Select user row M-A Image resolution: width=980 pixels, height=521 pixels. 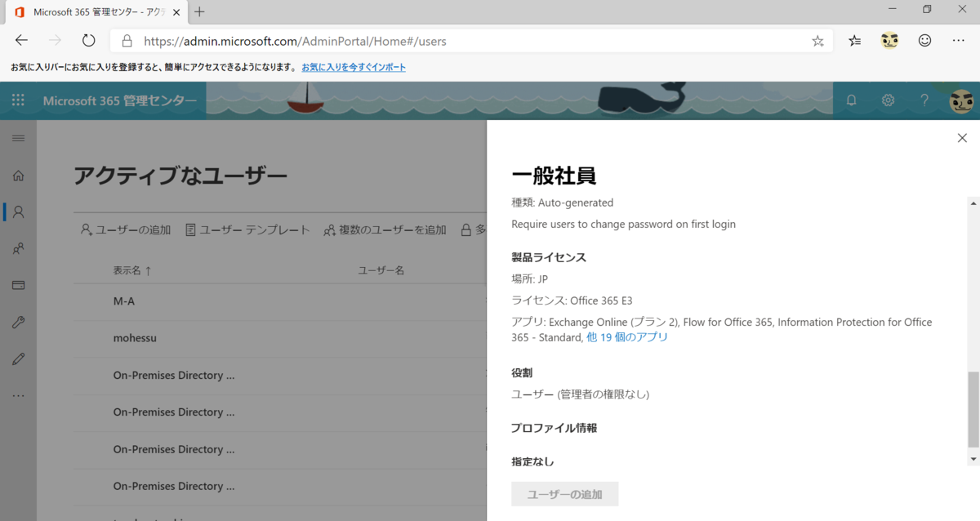(x=280, y=301)
